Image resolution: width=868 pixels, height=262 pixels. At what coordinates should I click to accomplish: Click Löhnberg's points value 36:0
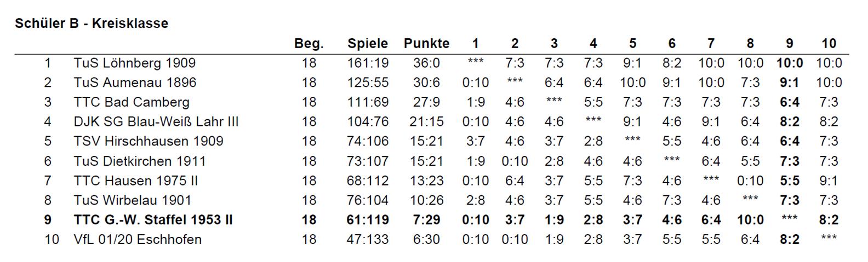tap(426, 63)
